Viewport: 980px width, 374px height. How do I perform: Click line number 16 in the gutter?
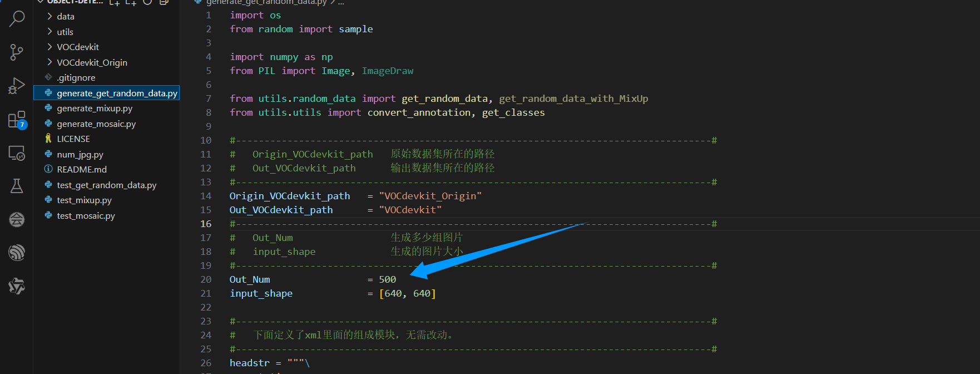point(206,224)
